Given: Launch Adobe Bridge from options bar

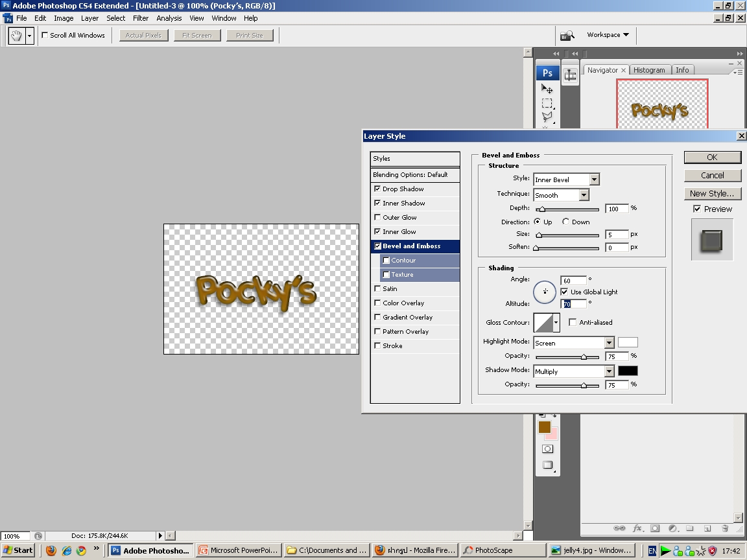Looking at the screenshot, I should coord(567,35).
